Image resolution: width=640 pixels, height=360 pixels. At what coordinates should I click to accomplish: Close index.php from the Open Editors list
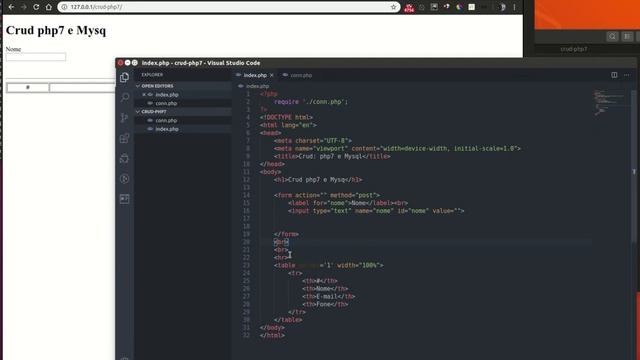[x=144, y=95]
